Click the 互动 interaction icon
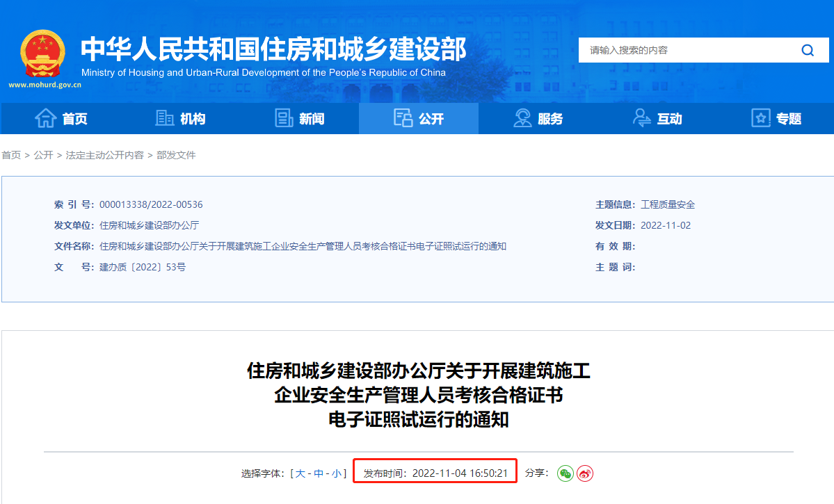This screenshot has width=834, height=504. (x=641, y=118)
